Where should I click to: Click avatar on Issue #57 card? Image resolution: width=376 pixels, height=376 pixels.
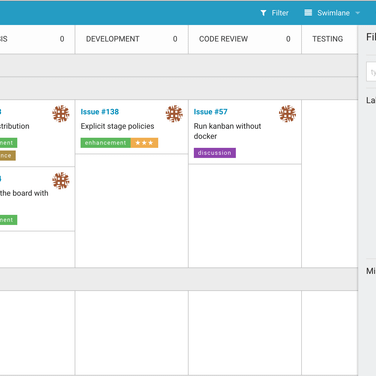287,114
